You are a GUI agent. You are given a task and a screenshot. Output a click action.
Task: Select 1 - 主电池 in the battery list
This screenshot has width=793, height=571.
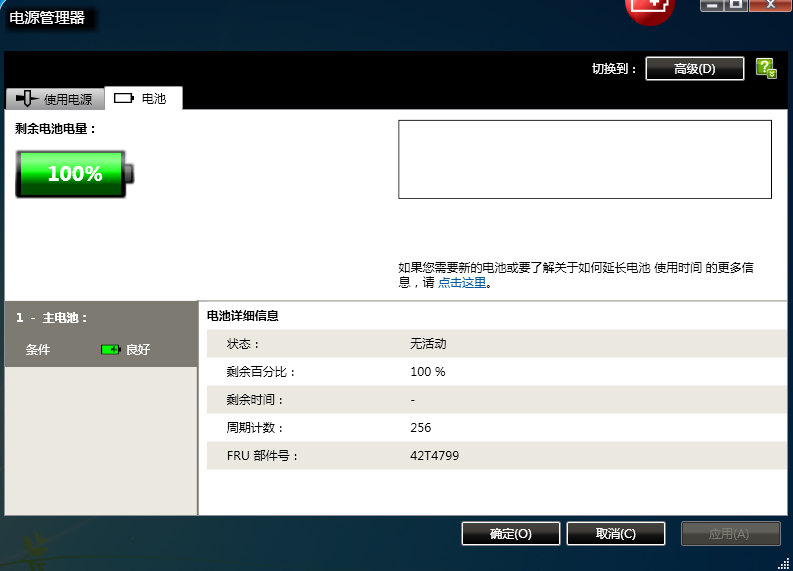pos(52,318)
